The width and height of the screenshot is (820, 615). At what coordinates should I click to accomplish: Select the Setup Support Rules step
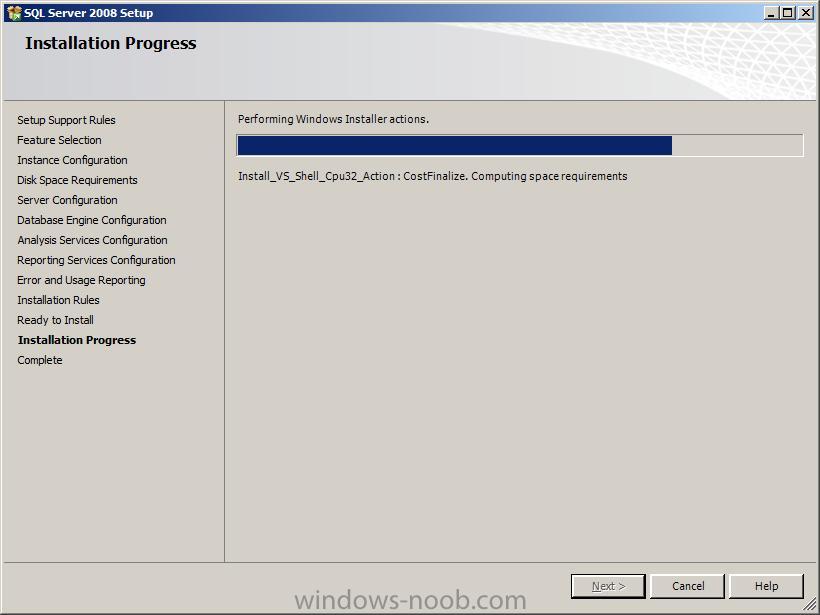click(x=66, y=120)
